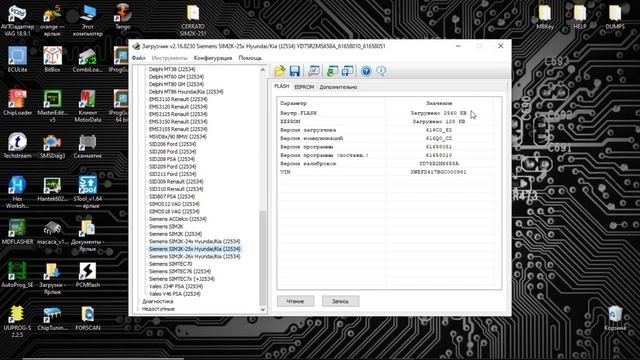Open MasterEdit v5 desktop shortcut
The image size is (640, 360).
52,106
